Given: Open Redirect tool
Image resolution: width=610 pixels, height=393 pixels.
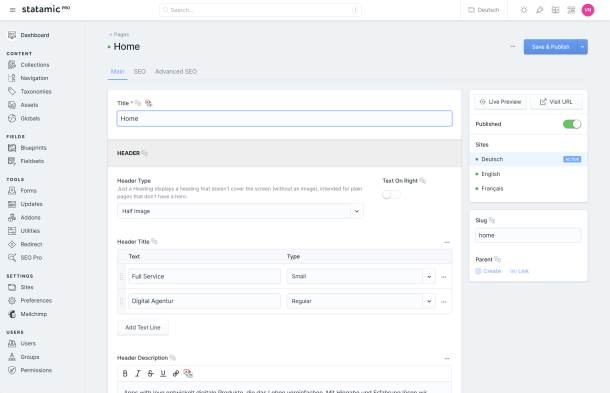Looking at the screenshot, I should click(25, 244).
